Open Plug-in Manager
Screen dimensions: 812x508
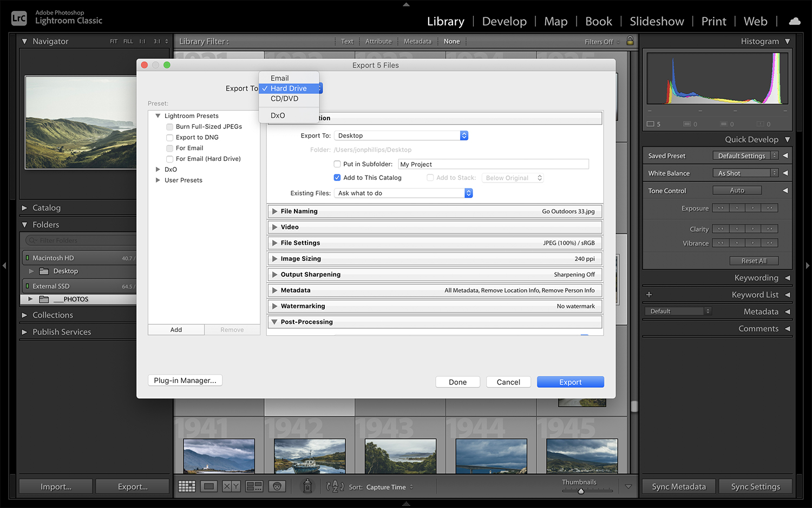coord(185,380)
